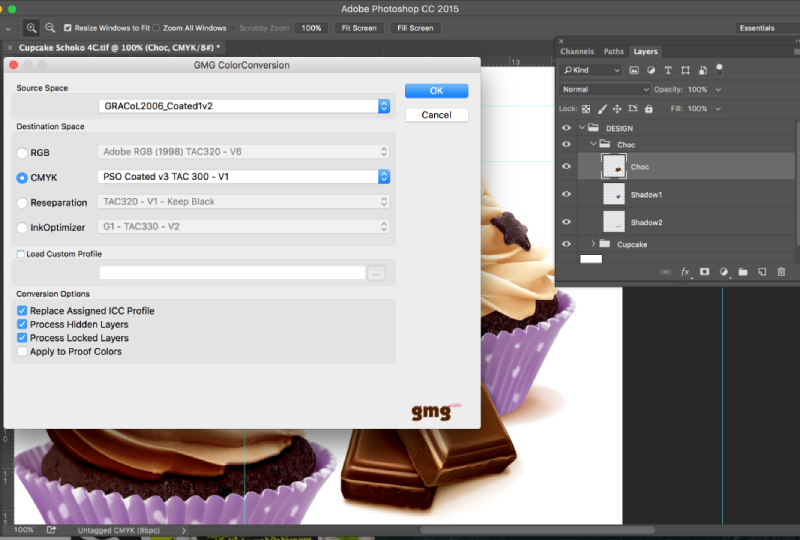Screen dimensions: 800x540
Task: Click the add layer style fx icon
Action: (x=685, y=272)
